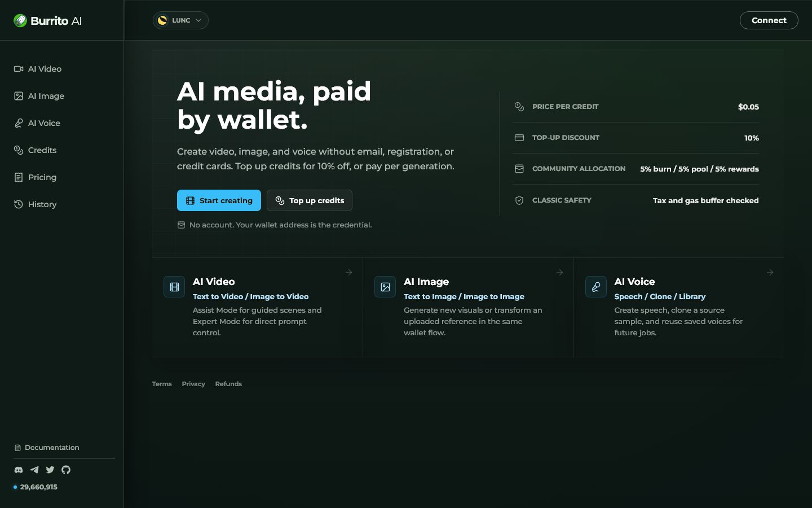This screenshot has width=812, height=508.
Task: Open the LUNC token dropdown
Action: [x=180, y=20]
